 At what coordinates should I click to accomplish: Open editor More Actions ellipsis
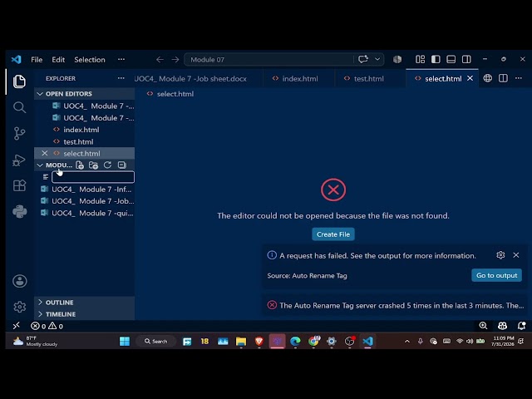[519, 78]
